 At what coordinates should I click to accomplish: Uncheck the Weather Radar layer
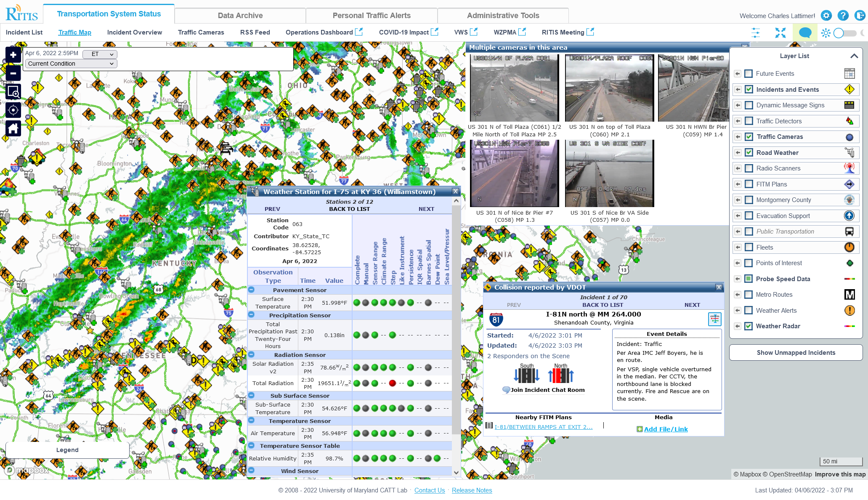coord(749,326)
